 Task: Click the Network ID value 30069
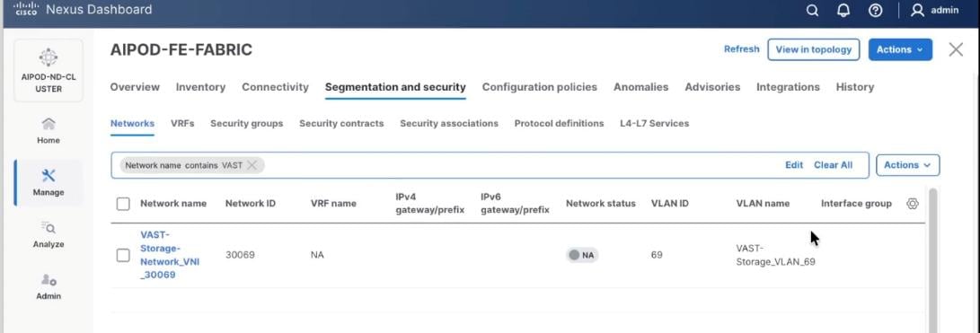(x=240, y=255)
